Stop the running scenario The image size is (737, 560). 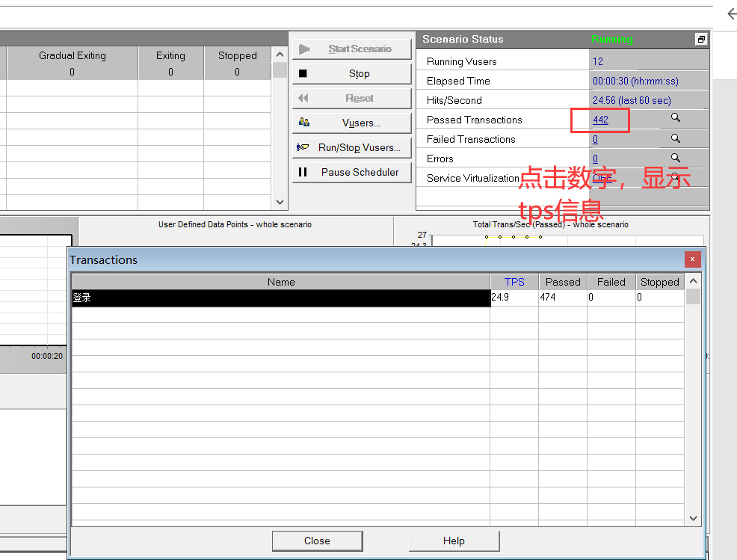(x=352, y=73)
